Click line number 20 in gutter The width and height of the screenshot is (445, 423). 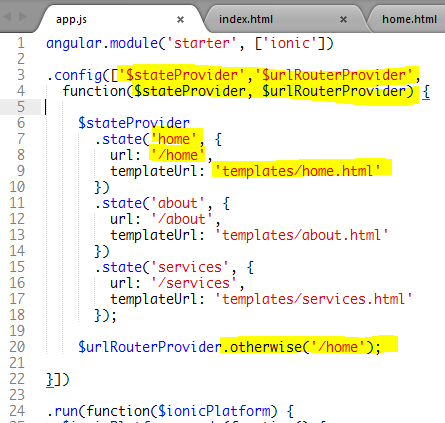pos(17,347)
